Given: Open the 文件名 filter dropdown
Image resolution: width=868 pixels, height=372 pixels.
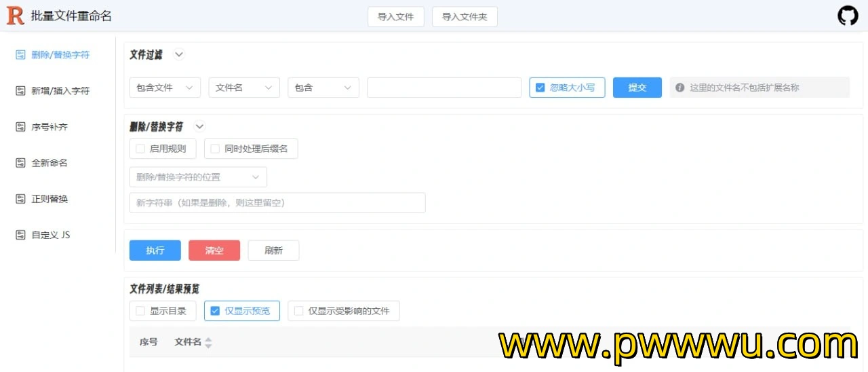Looking at the screenshot, I should tap(244, 88).
